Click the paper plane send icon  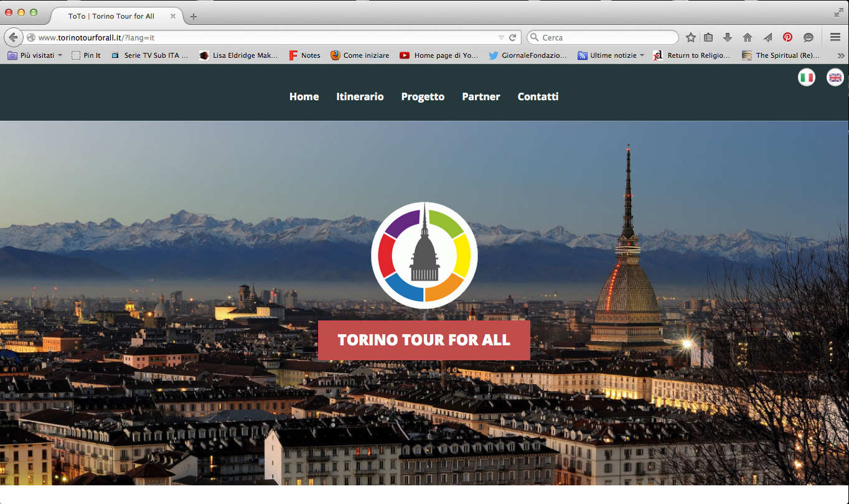767,37
